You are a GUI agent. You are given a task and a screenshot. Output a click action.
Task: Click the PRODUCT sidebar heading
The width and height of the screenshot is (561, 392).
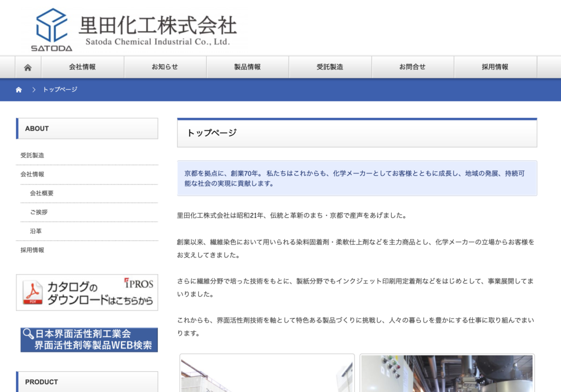tap(87, 382)
